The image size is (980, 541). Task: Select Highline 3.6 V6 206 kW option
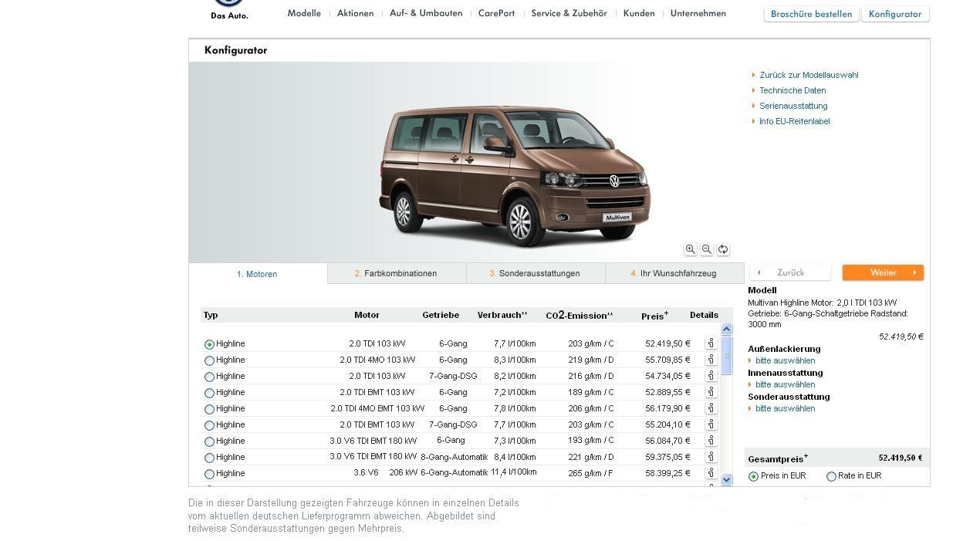pyautogui.click(x=209, y=474)
